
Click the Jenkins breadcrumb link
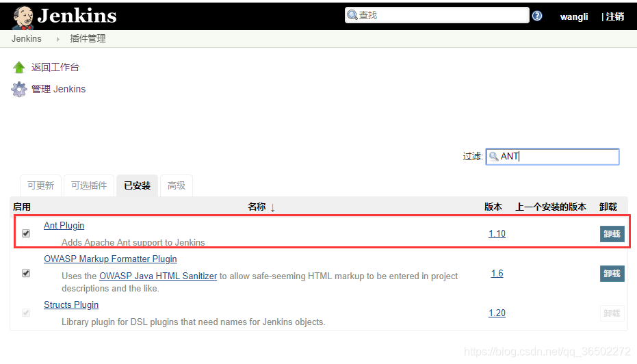(27, 38)
